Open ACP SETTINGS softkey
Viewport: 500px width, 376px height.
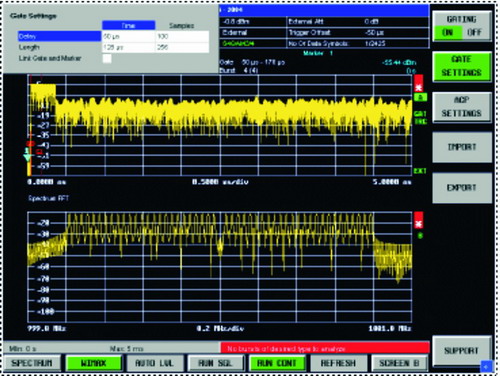[462, 107]
